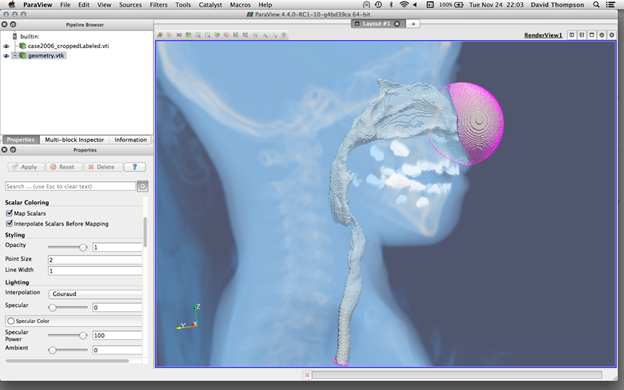
Task: Collapse the geometry.vtk tree node
Action: coord(15,56)
